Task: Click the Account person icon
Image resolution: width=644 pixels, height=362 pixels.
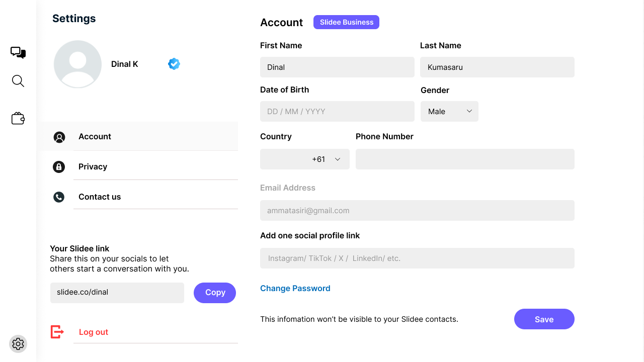Action: tap(59, 136)
